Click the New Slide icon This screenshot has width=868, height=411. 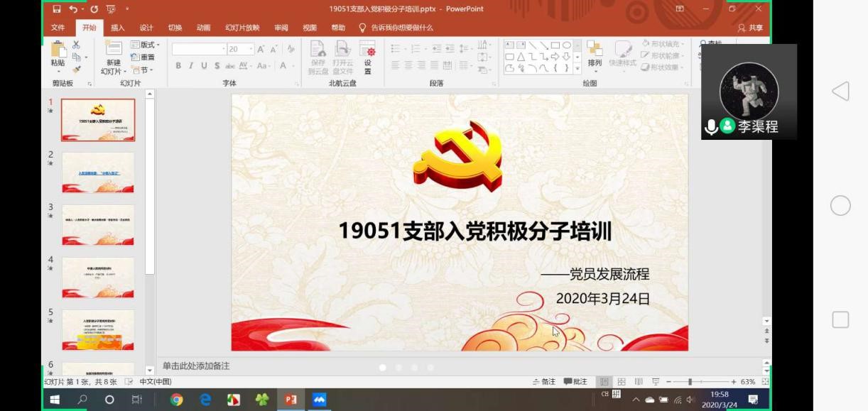pyautogui.click(x=114, y=51)
